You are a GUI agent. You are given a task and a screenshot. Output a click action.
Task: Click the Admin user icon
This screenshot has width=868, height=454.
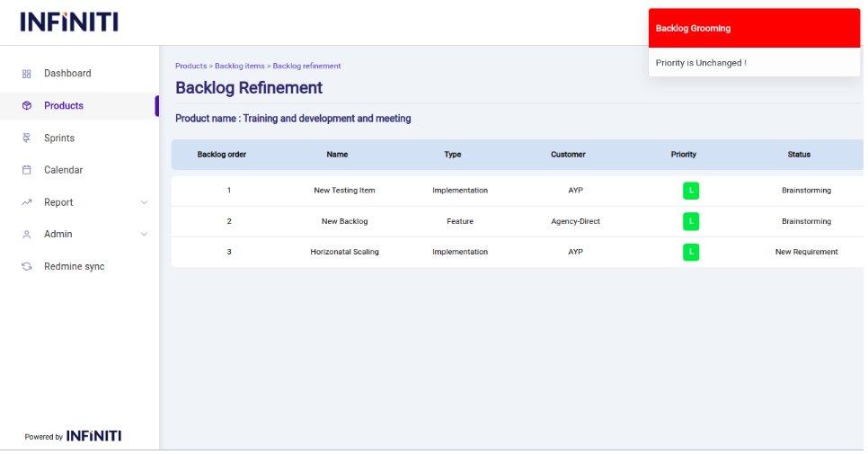26,235
